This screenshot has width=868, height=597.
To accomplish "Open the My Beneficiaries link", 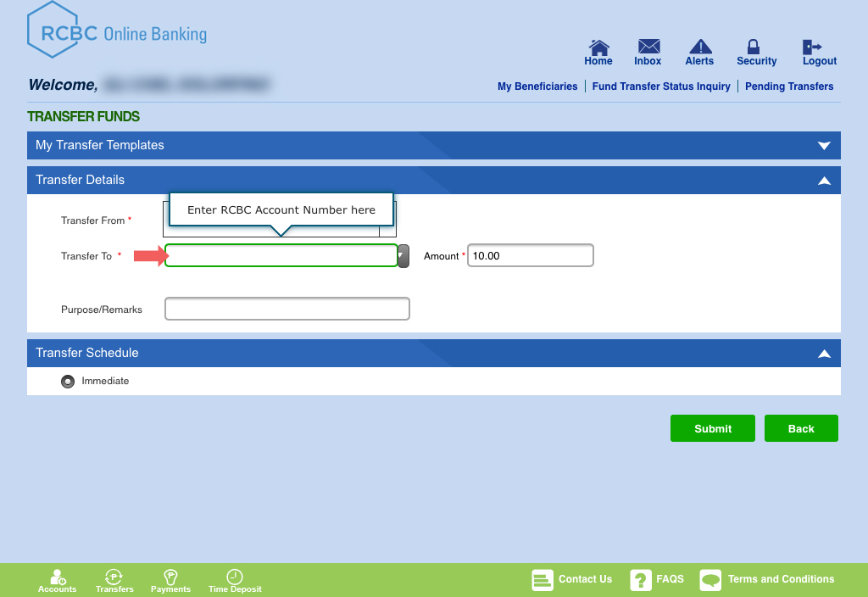I will [x=537, y=86].
